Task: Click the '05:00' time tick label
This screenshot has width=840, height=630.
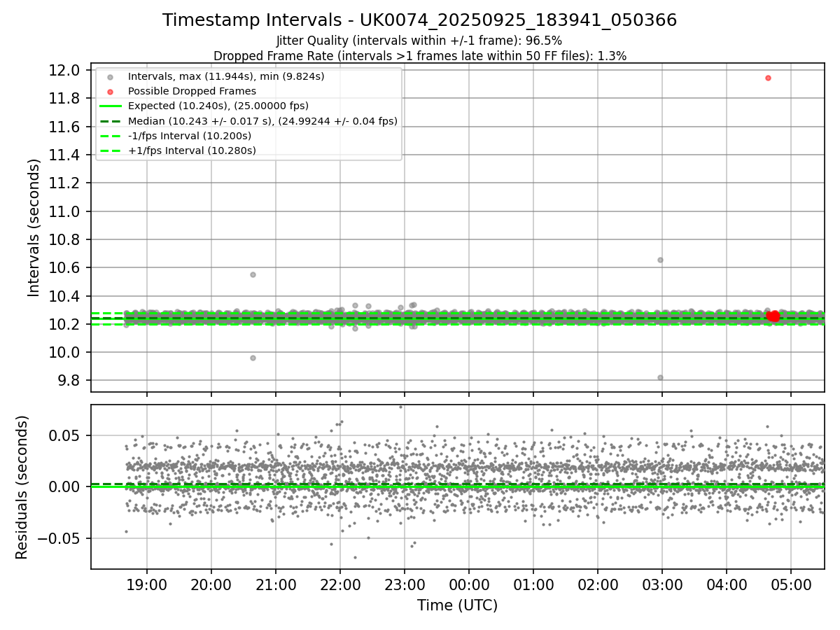Action: click(791, 584)
